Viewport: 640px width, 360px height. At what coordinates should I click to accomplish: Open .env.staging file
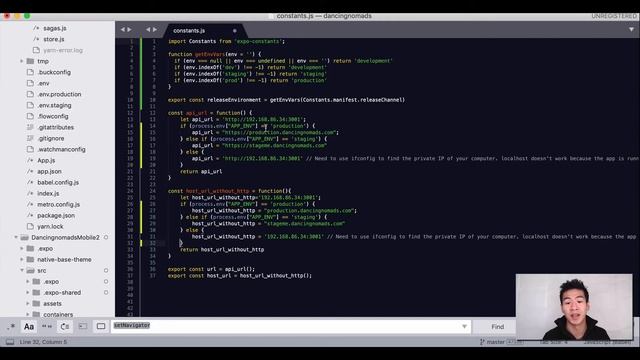point(54,105)
